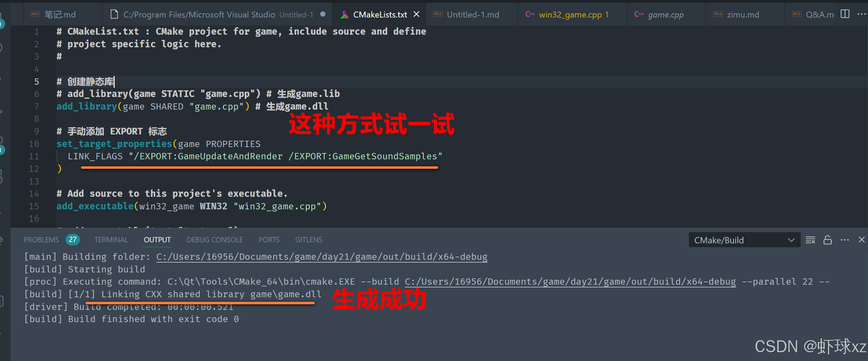Viewport: 868px width, 361px height.
Task: Click add_library on line 7
Action: click(87, 106)
